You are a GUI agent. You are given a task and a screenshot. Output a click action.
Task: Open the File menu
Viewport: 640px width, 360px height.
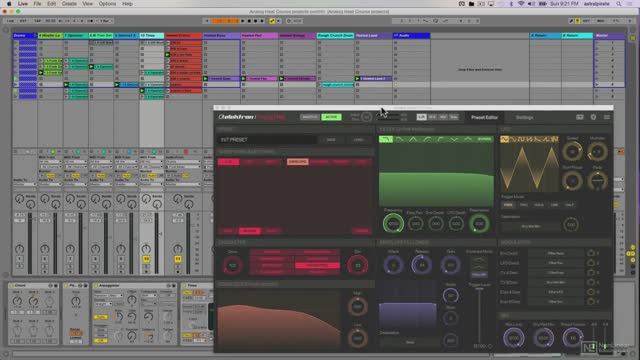click(37, 4)
